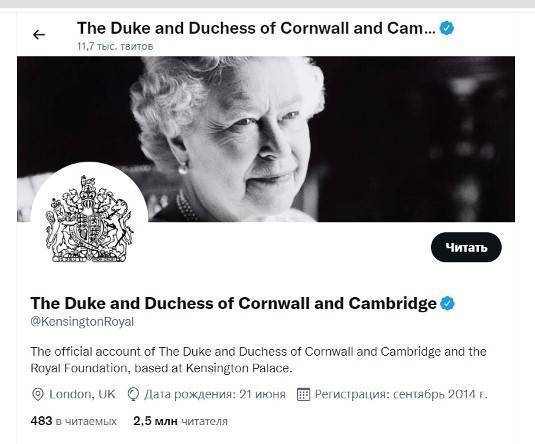Click the birthday balloon icon
The image size is (535, 444).
pos(133,395)
